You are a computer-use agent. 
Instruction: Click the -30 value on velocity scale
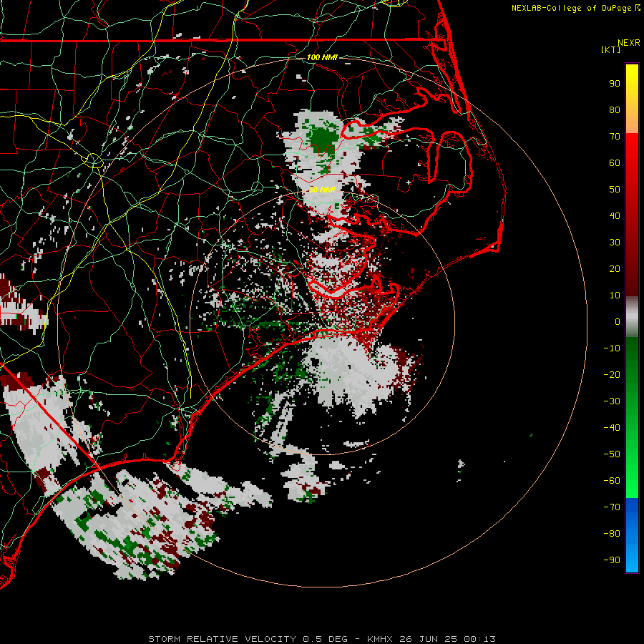[x=612, y=401]
